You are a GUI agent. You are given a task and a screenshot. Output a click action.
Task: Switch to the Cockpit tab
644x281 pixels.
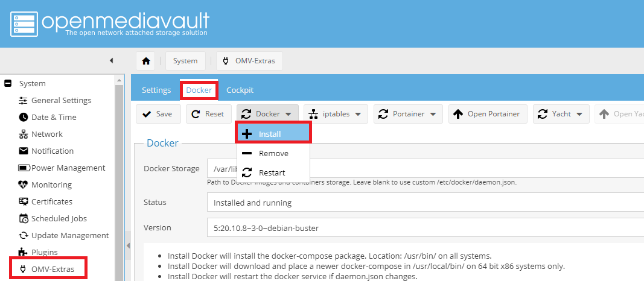240,90
